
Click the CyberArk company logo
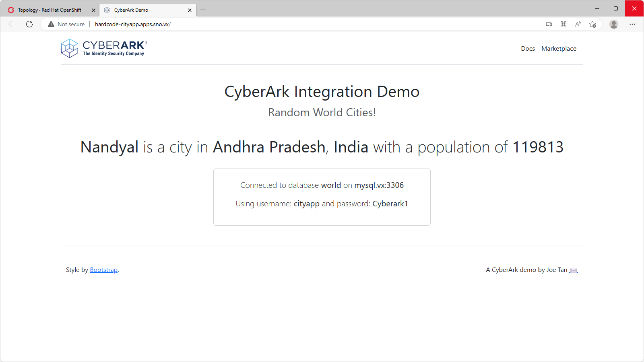pos(103,48)
